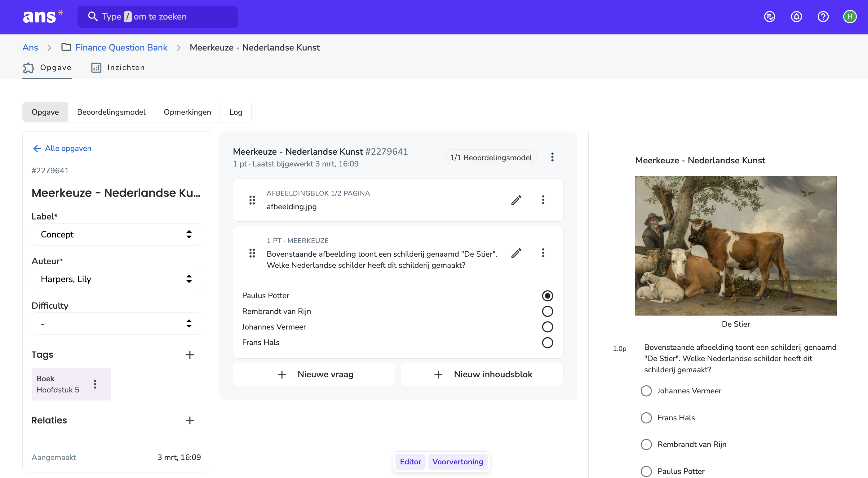Open the notifications bell icon
Screen dimensions: 868x478
[796, 16]
